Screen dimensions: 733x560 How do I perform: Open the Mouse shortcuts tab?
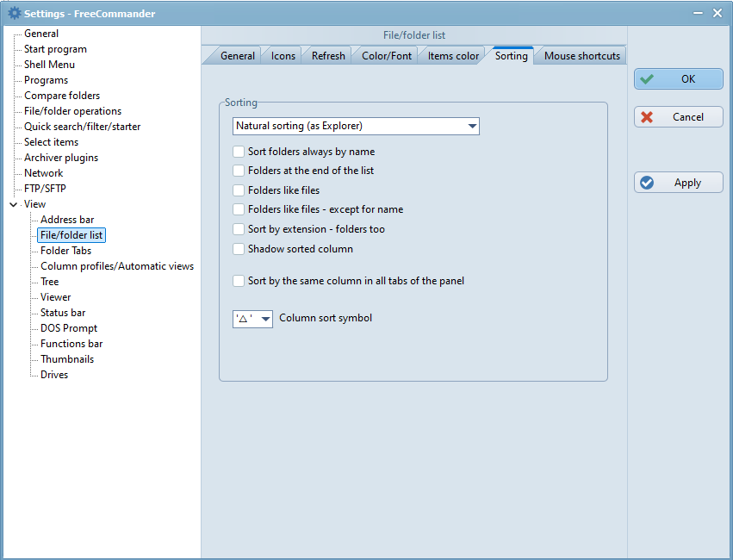coord(582,56)
